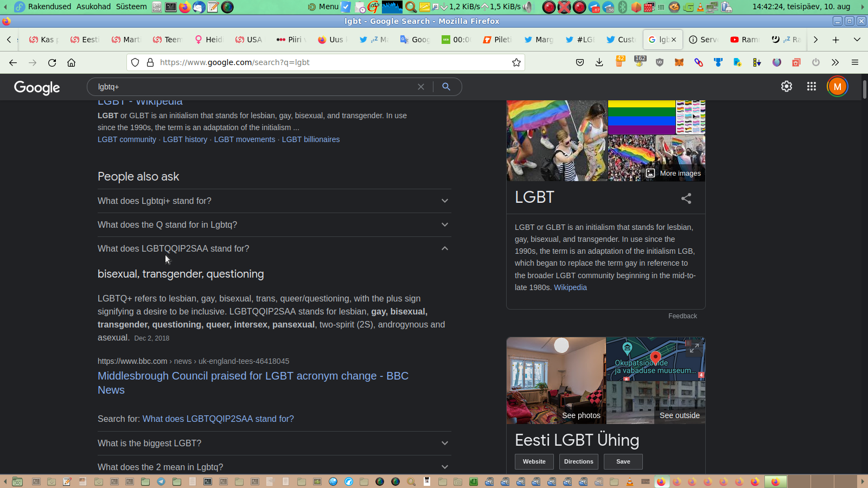Image resolution: width=868 pixels, height=488 pixels.
Task: Open the LGBT community link
Action: 127,139
